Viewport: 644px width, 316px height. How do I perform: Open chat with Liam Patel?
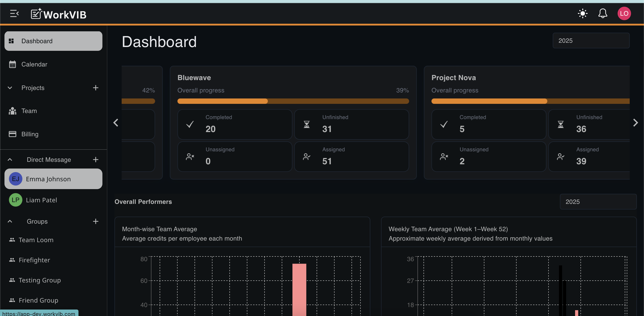click(x=42, y=200)
